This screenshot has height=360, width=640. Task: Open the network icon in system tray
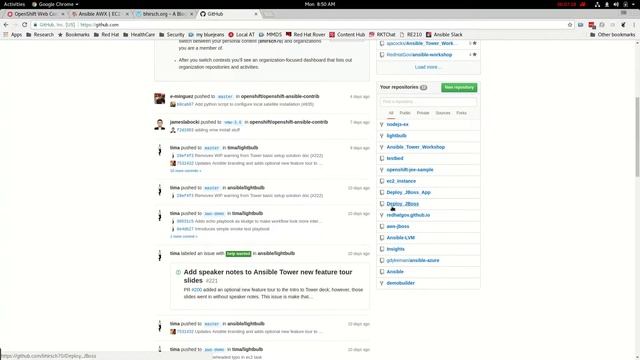click(x=597, y=4)
